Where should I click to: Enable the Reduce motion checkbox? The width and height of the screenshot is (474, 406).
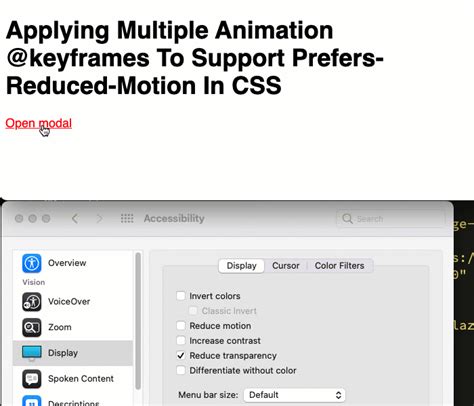pyautogui.click(x=181, y=326)
